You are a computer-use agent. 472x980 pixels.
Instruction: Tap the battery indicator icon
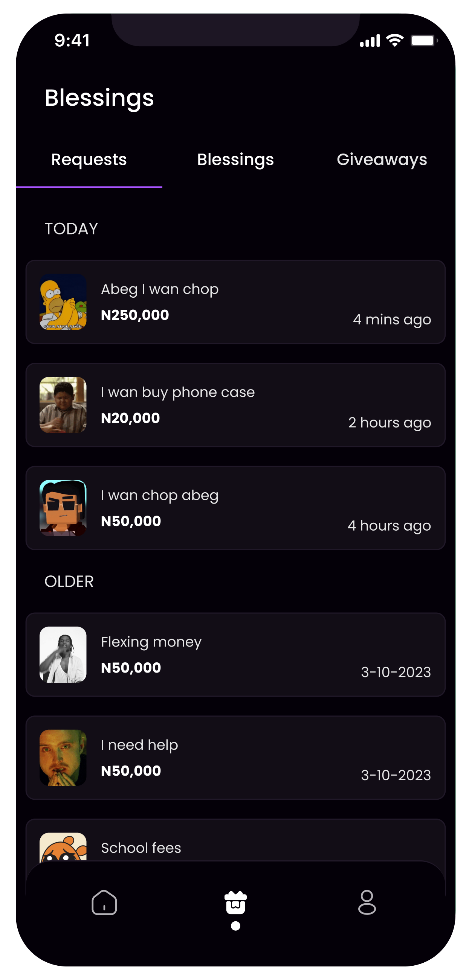pos(424,40)
